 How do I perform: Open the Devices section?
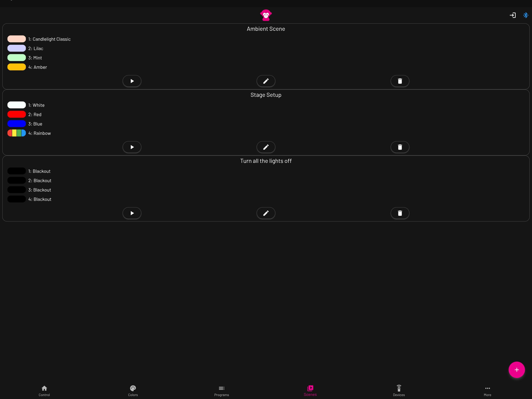399,390
